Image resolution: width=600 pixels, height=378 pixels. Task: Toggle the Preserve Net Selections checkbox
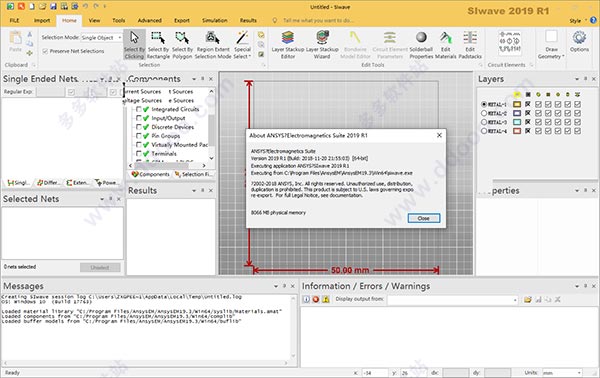45,51
